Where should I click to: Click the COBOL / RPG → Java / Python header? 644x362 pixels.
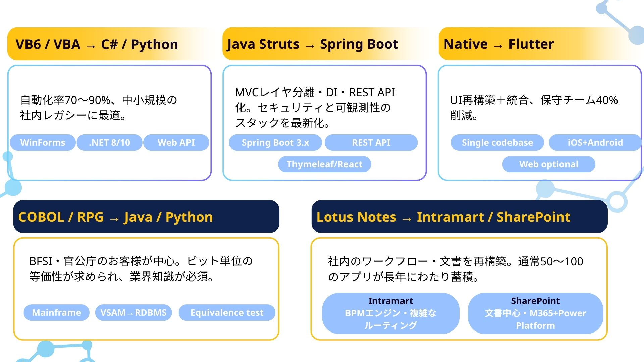(x=146, y=217)
